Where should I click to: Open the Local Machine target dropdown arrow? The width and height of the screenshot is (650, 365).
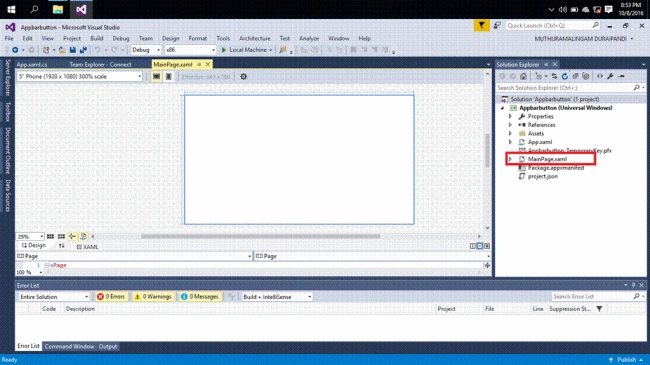pos(271,50)
